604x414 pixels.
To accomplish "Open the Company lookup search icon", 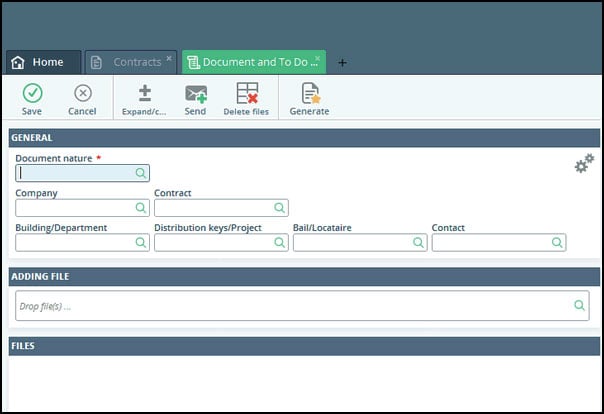I will 141,208.
